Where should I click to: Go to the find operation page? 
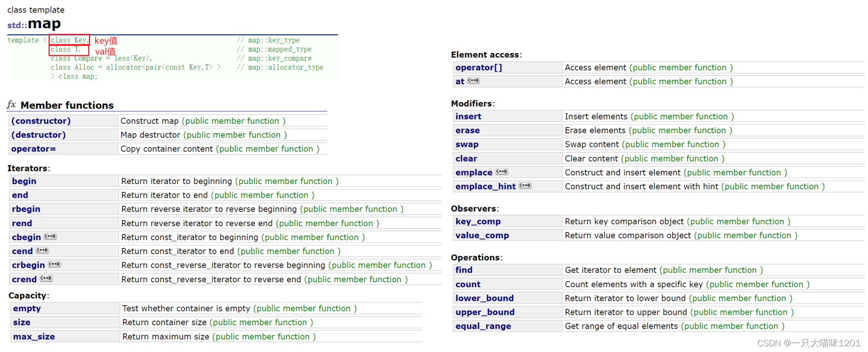[x=464, y=270]
